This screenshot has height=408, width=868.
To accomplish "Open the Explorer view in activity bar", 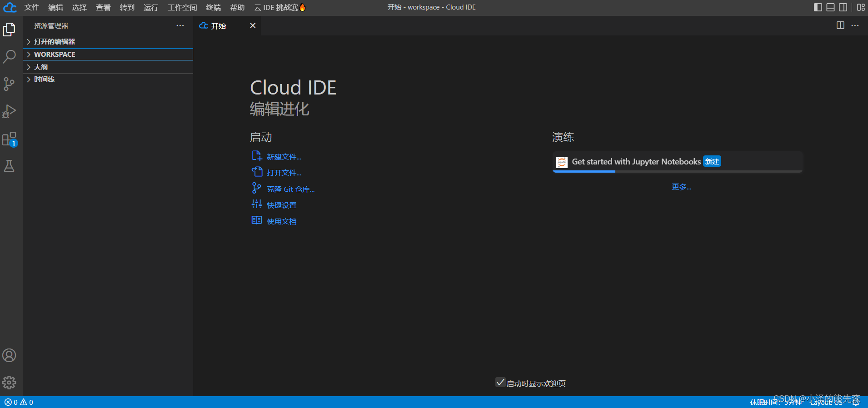I will pos(9,30).
